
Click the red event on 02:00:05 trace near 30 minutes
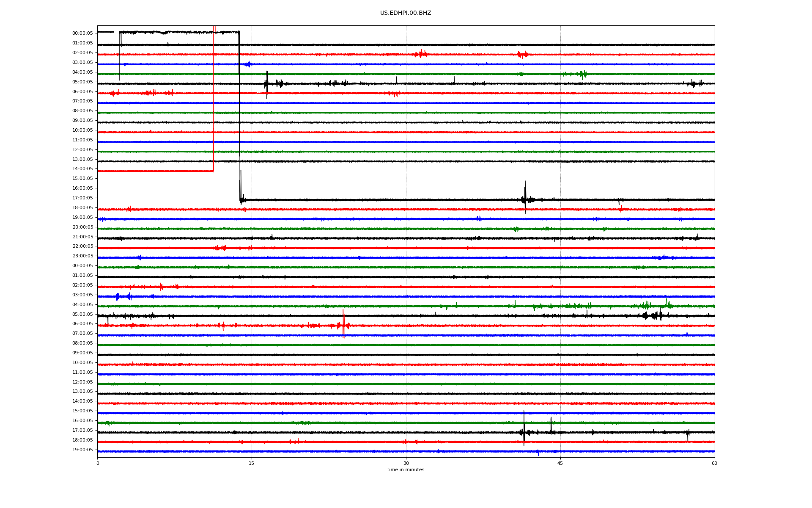click(421, 54)
